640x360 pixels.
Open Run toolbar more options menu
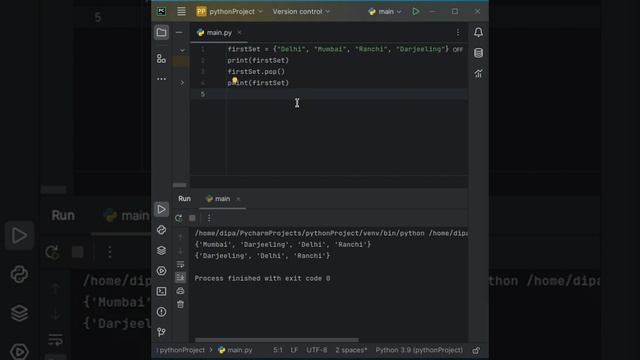tap(209, 218)
